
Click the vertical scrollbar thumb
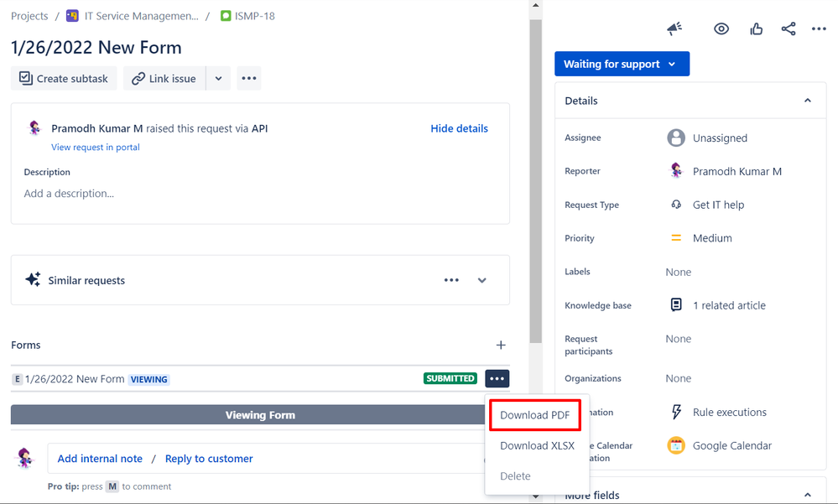[535, 182]
